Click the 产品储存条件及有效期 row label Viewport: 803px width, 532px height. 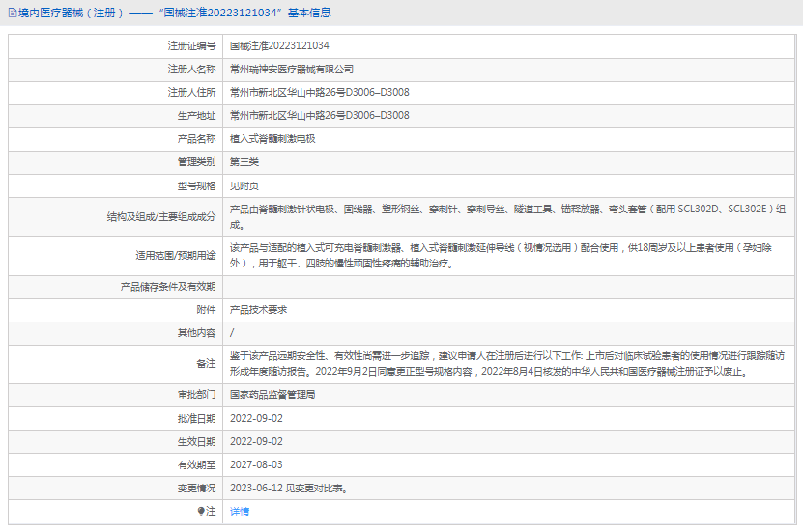coord(168,287)
